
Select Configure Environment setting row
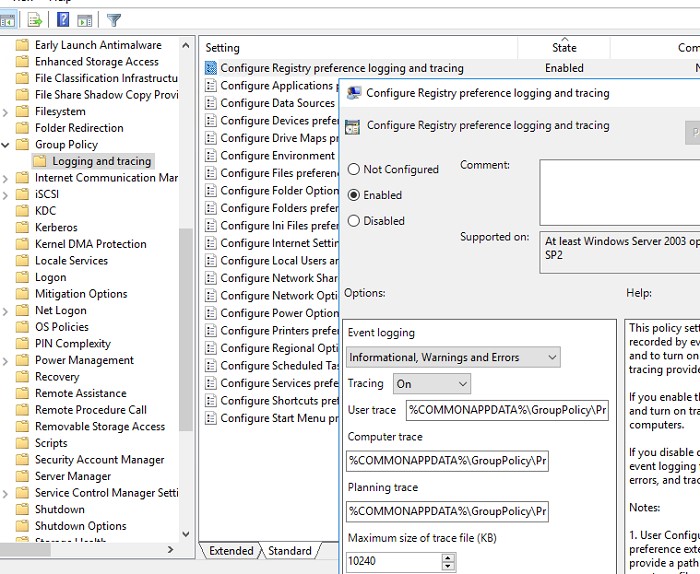coord(277,155)
